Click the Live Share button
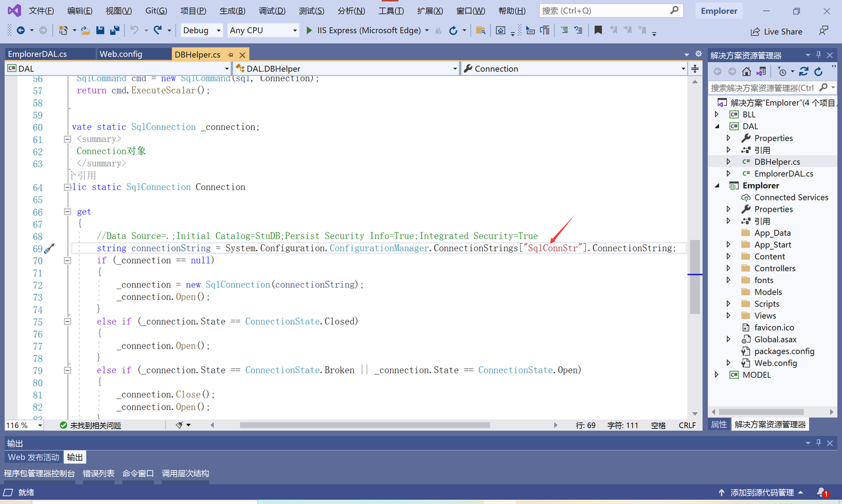This screenshot has height=504, width=842. tap(777, 32)
